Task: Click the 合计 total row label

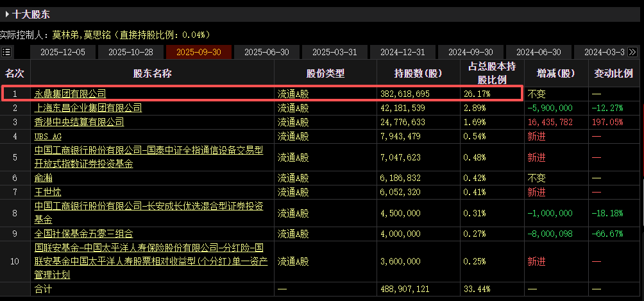Action: click(43, 289)
